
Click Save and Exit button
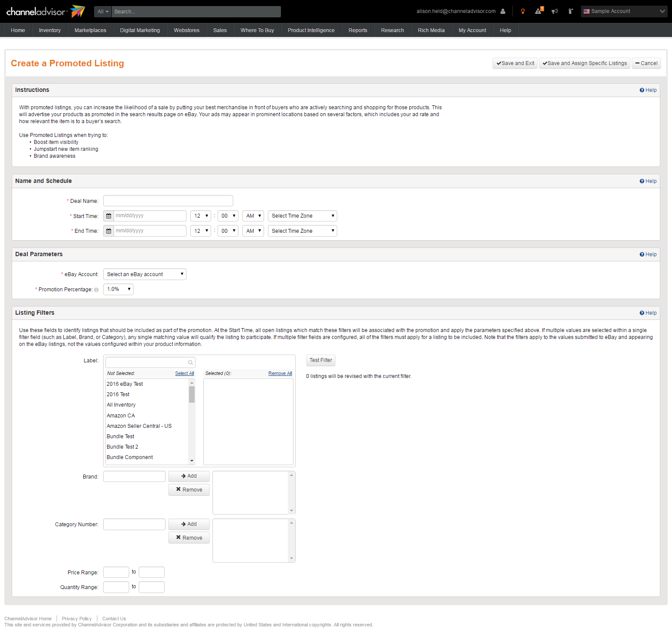coord(515,63)
